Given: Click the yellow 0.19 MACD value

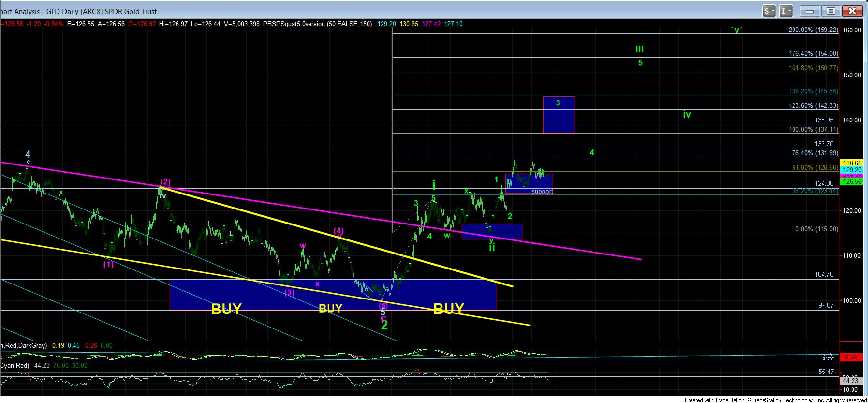Looking at the screenshot, I should pyautogui.click(x=58, y=345).
